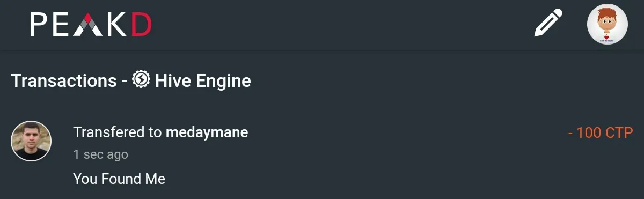Open the user account avatar menu
This screenshot has height=199, width=644.
tap(608, 25)
